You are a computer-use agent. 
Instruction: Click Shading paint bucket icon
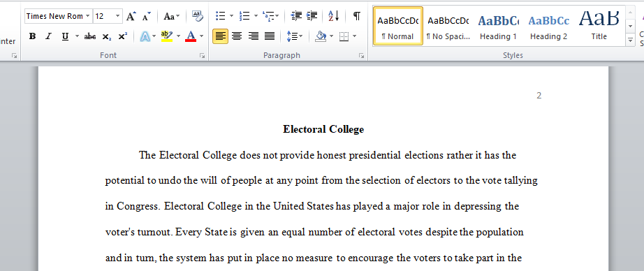point(321,36)
